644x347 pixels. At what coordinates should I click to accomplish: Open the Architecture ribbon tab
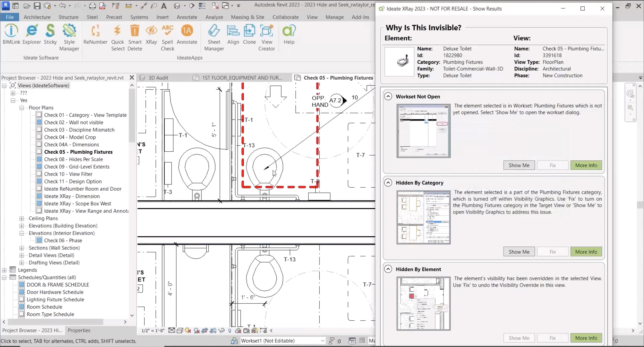click(37, 17)
